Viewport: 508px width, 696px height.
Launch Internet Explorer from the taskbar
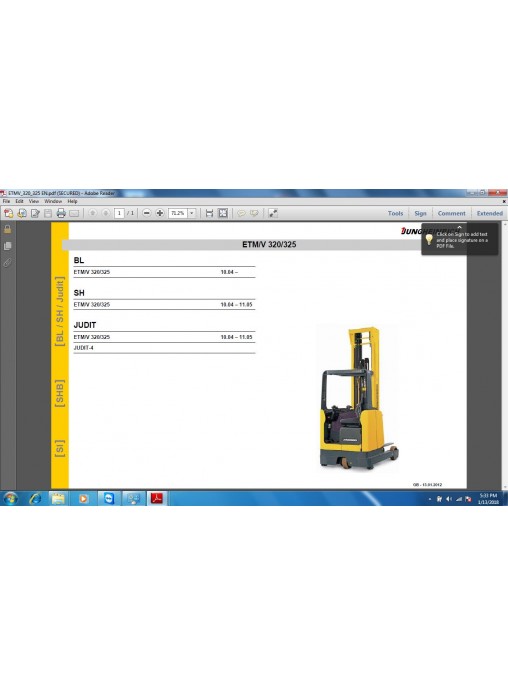35,498
